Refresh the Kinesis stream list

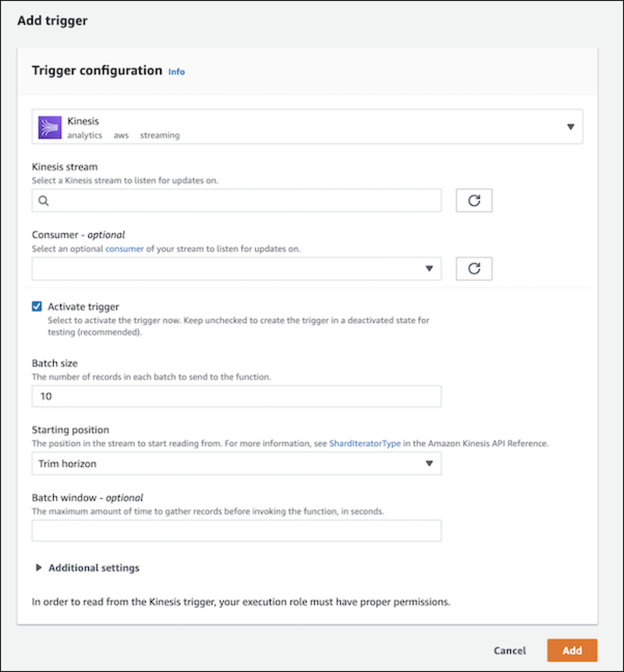pyautogui.click(x=474, y=200)
